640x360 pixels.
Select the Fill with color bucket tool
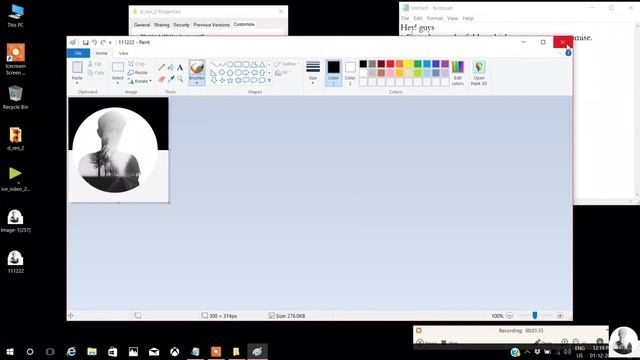[x=171, y=67]
